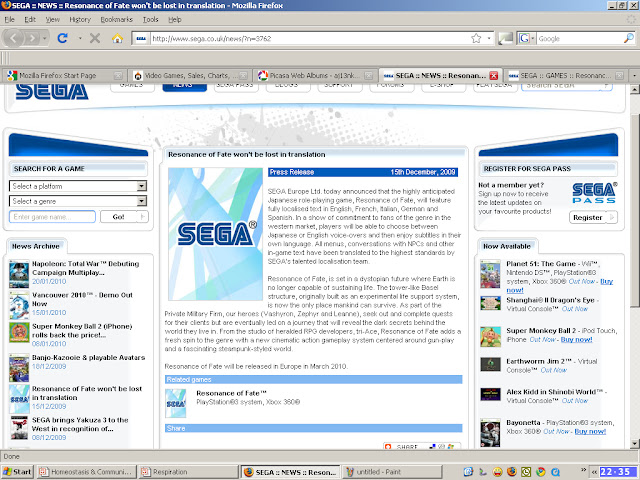Click the SEGA logo in page header

[52, 91]
